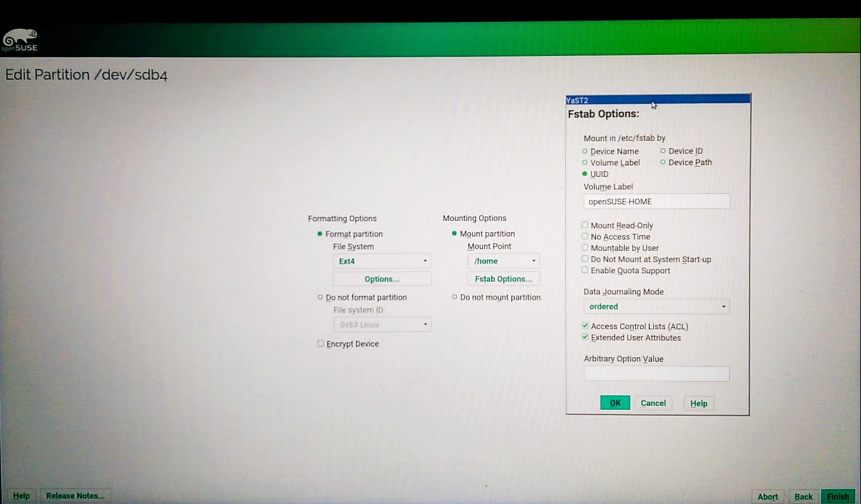This screenshot has width=861, height=504.
Task: Click the Arbitrary Option Value field
Action: pyautogui.click(x=656, y=374)
